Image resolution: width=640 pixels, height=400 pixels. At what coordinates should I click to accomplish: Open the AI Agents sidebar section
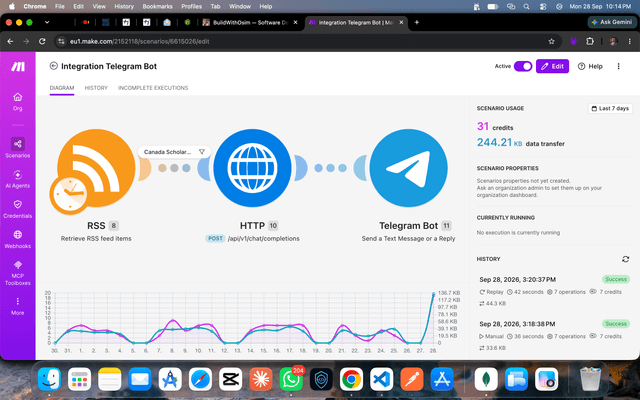click(x=18, y=179)
